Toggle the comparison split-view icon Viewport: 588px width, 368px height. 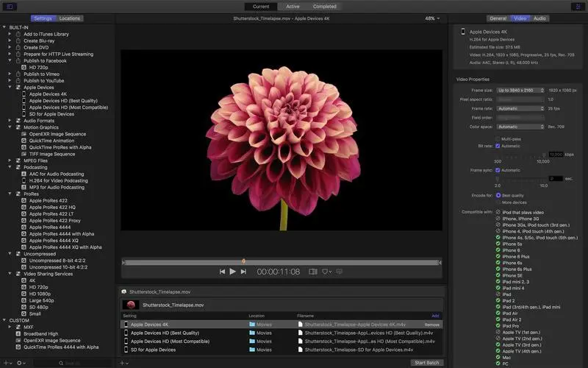point(313,272)
